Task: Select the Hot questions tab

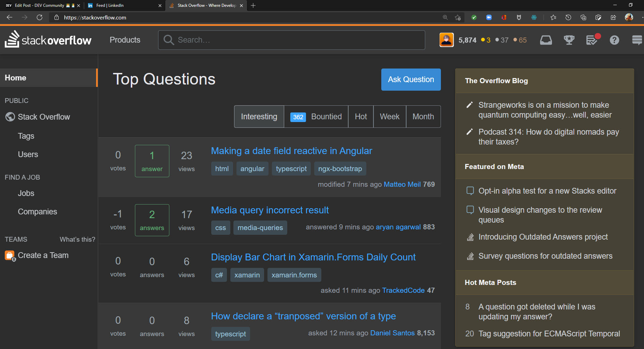Action: tap(361, 117)
